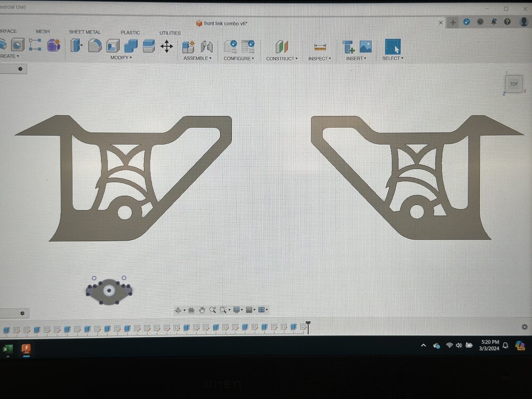Image resolution: width=532 pixels, height=399 pixels.
Task: Select the timeline end marker
Action: tap(308, 327)
